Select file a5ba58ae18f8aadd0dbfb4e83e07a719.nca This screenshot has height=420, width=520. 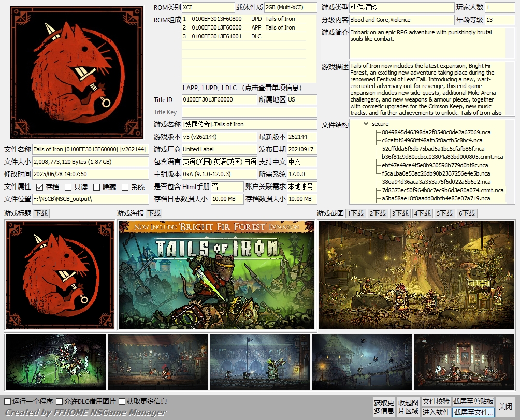[x=436, y=198]
